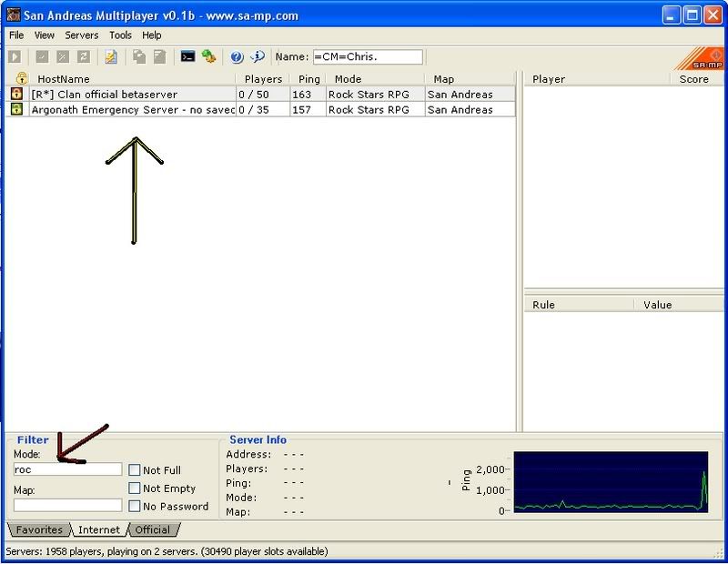Click the Value column header
The image size is (728, 564).
(x=679, y=305)
